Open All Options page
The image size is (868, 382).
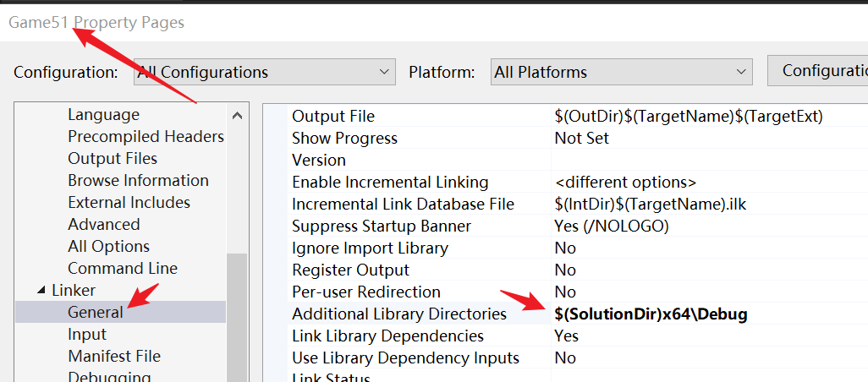108,247
